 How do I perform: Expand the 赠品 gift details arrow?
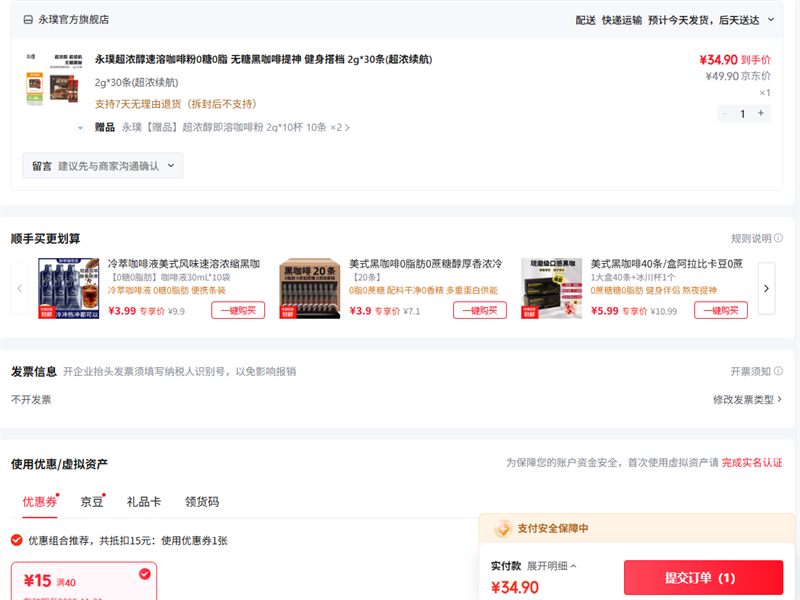pyautogui.click(x=80, y=128)
